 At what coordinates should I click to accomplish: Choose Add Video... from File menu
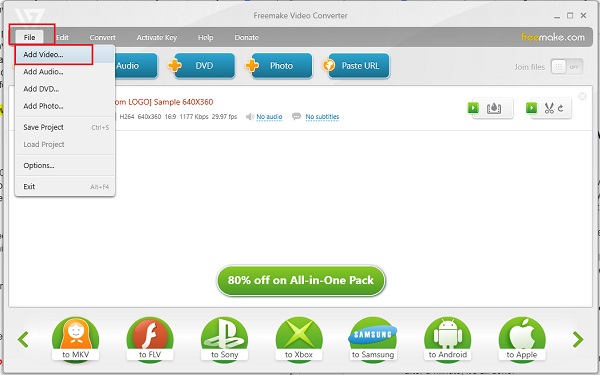65,54
